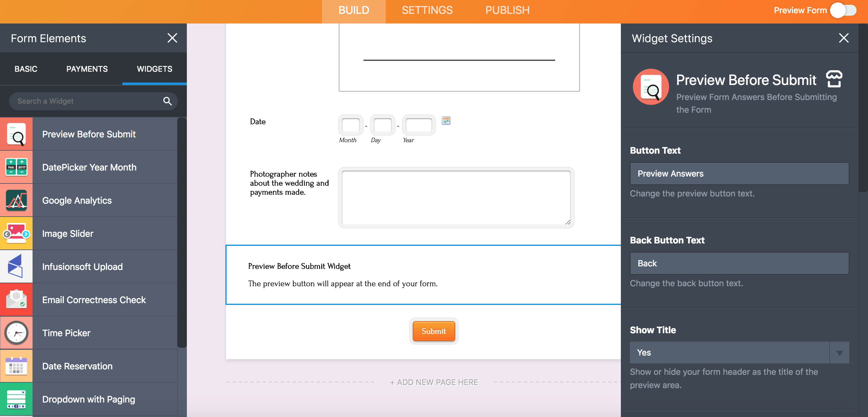Open the Show Title dropdown
This screenshot has width=868, height=417.
point(739,352)
